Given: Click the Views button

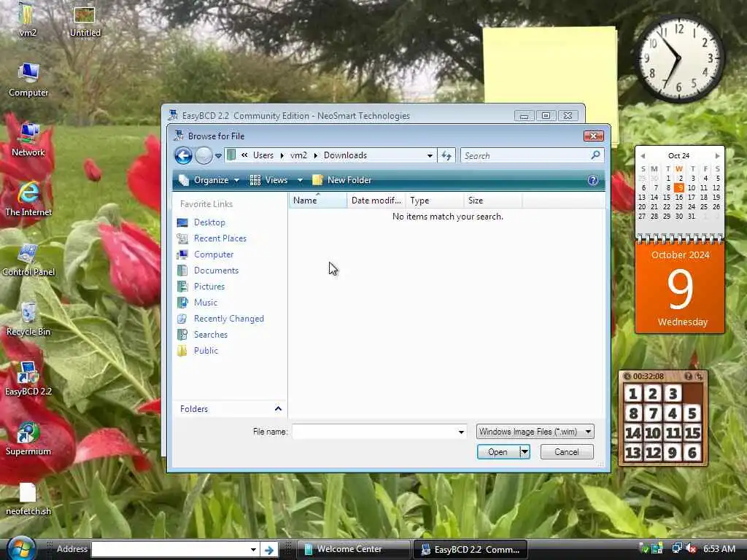Looking at the screenshot, I should click(x=269, y=180).
